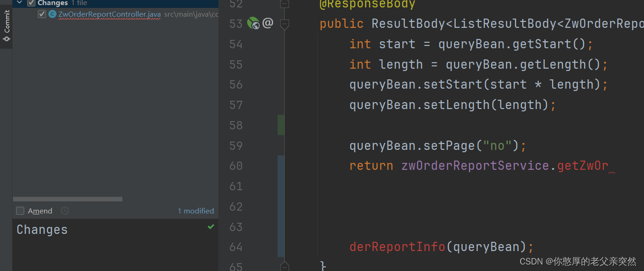Click the @ResponseBody annotation
The height and width of the screenshot is (271, 644).
[367, 5]
